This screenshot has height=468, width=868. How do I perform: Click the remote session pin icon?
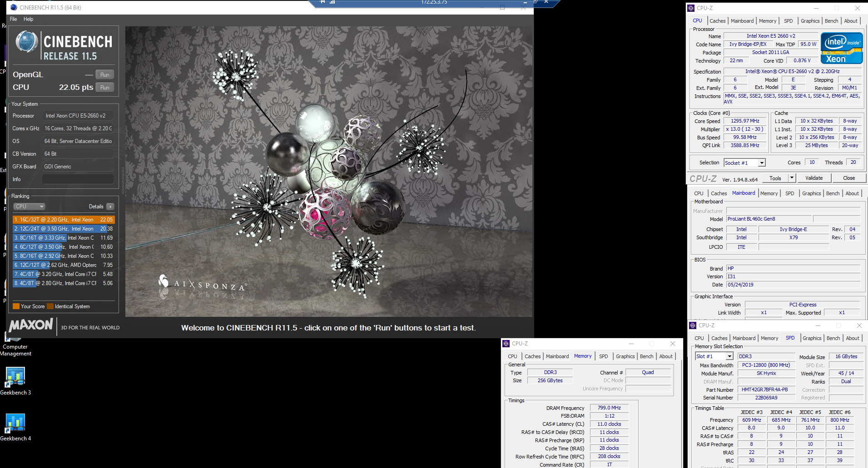(x=322, y=2)
